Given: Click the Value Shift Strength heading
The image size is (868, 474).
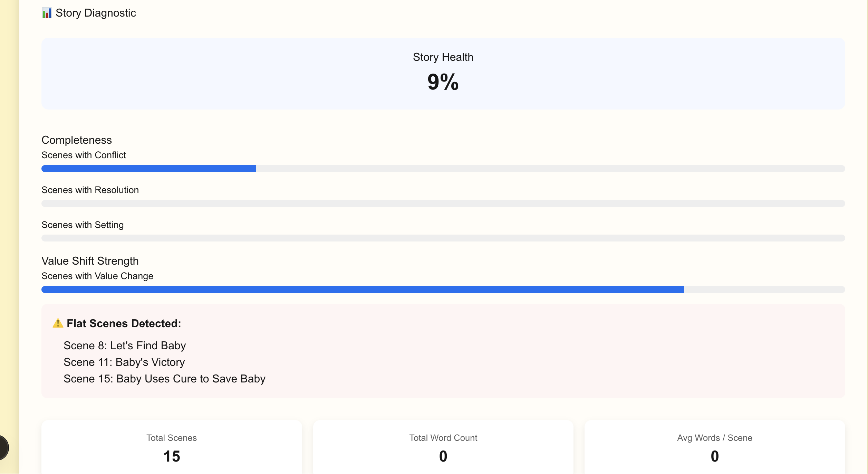Looking at the screenshot, I should coord(90,261).
